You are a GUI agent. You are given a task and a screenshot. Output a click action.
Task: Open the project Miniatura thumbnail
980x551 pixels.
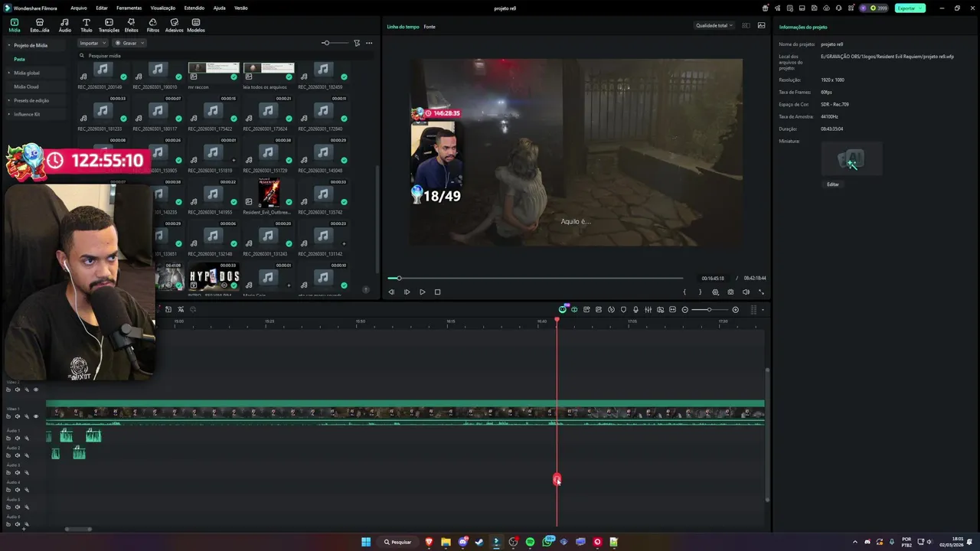pyautogui.click(x=851, y=159)
